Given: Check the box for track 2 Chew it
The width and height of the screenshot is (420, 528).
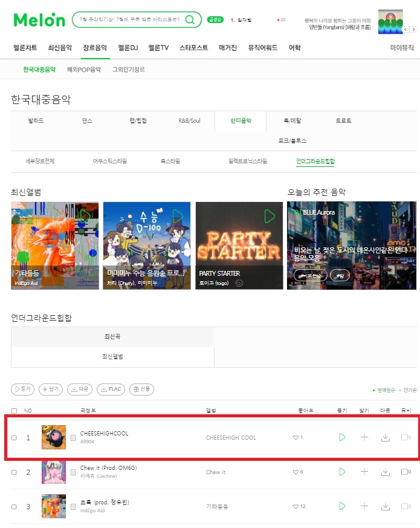Looking at the screenshot, I should point(14,472).
